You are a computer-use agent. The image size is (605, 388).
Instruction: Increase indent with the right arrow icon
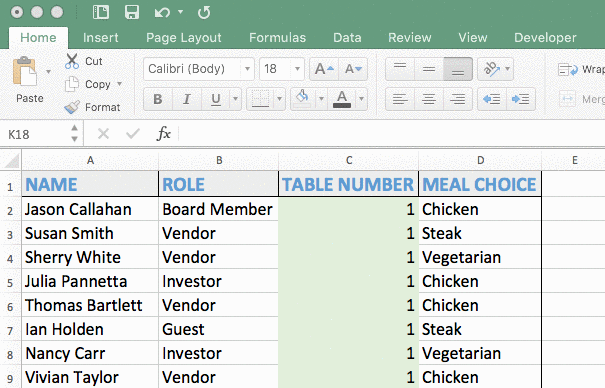(x=521, y=99)
